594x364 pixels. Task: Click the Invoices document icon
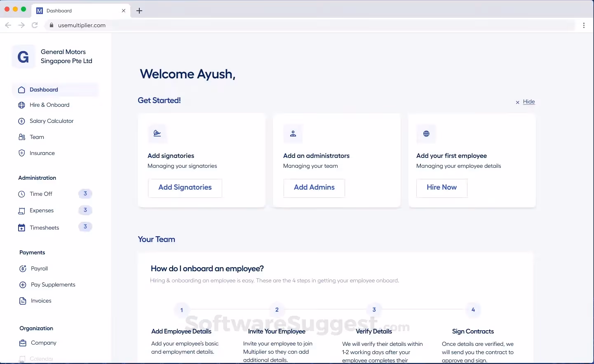pos(23,301)
